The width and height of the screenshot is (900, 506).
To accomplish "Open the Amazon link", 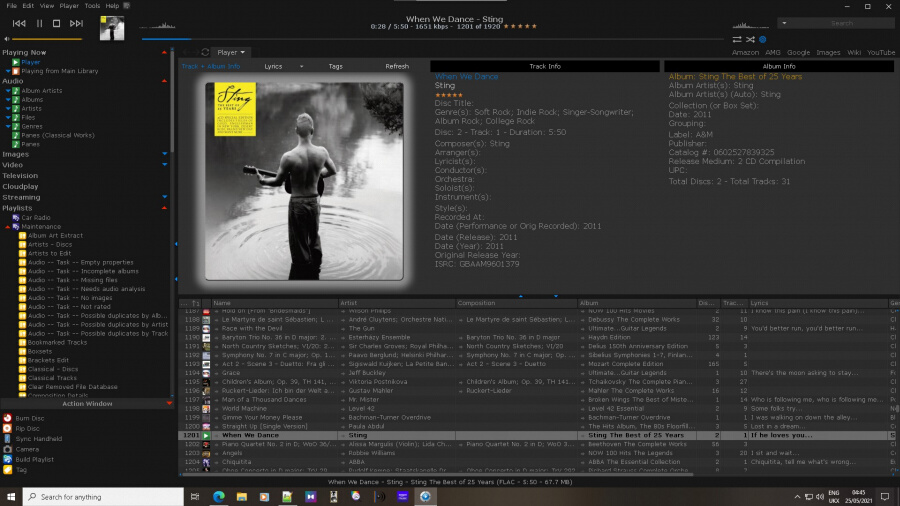I will (x=745, y=52).
